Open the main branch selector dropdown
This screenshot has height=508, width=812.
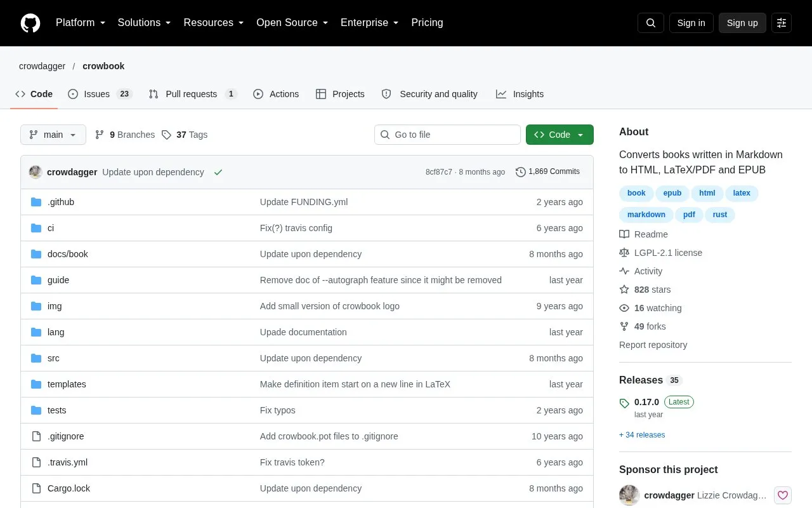coord(53,135)
